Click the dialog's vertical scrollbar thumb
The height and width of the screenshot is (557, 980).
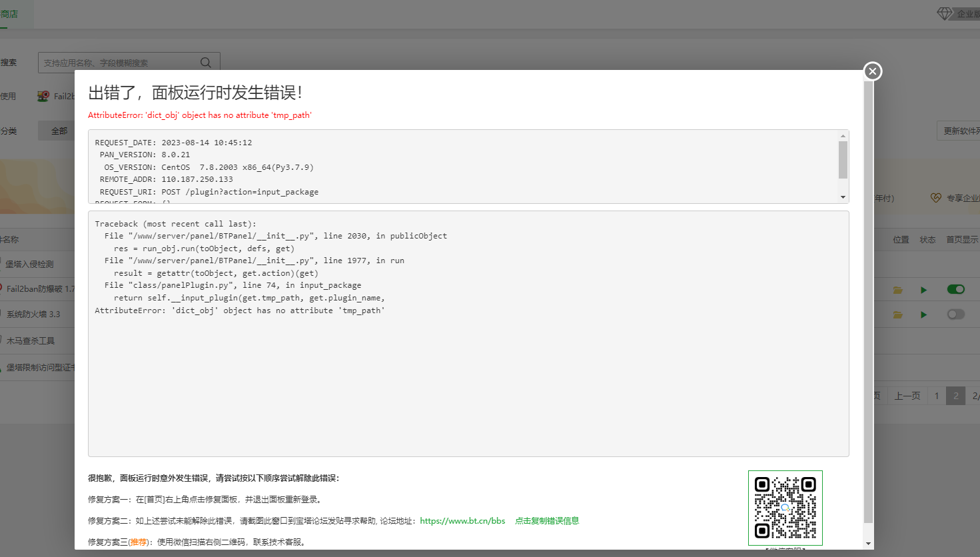(x=868, y=301)
